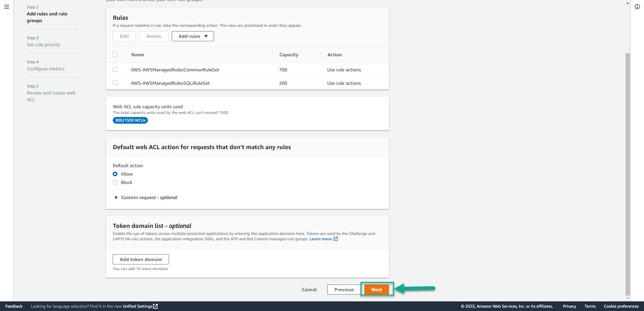
Task: Open the Add rules dropdown
Action: coord(193,36)
